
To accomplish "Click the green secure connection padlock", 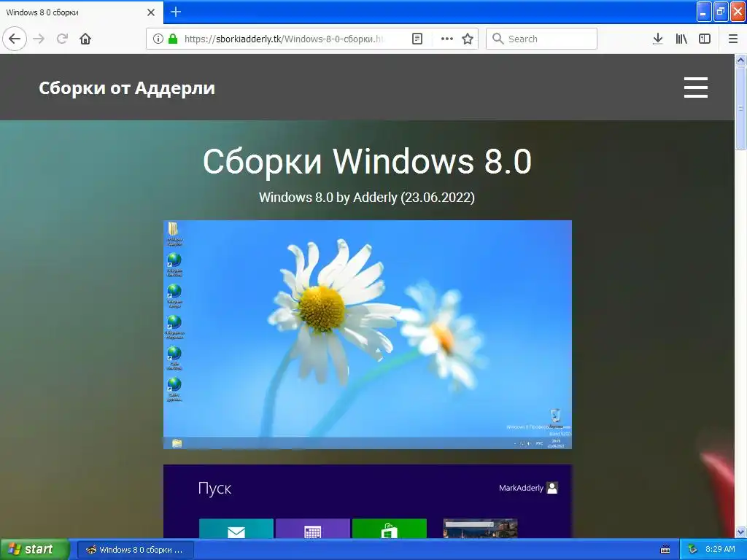I will [173, 39].
